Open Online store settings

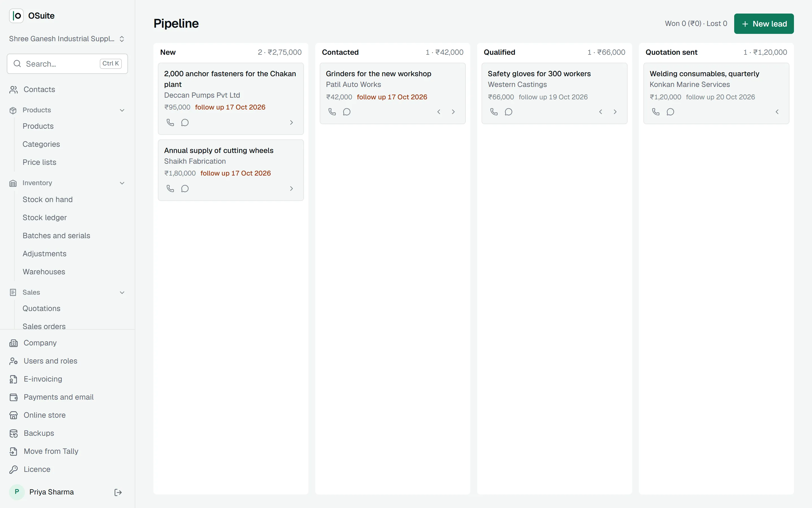pyautogui.click(x=67, y=415)
